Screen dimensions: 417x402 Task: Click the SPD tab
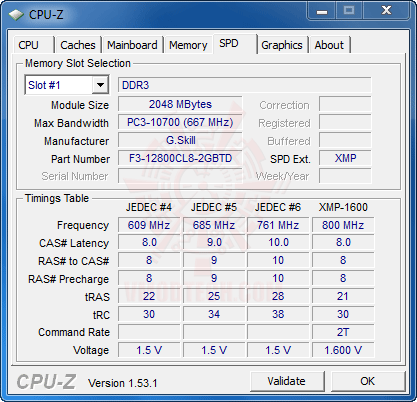235,44
